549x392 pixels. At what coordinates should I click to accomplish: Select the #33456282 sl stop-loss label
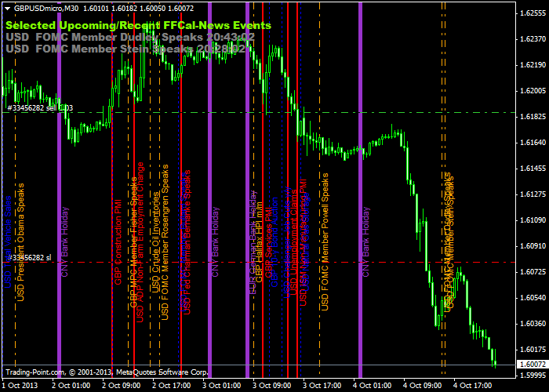(29, 258)
